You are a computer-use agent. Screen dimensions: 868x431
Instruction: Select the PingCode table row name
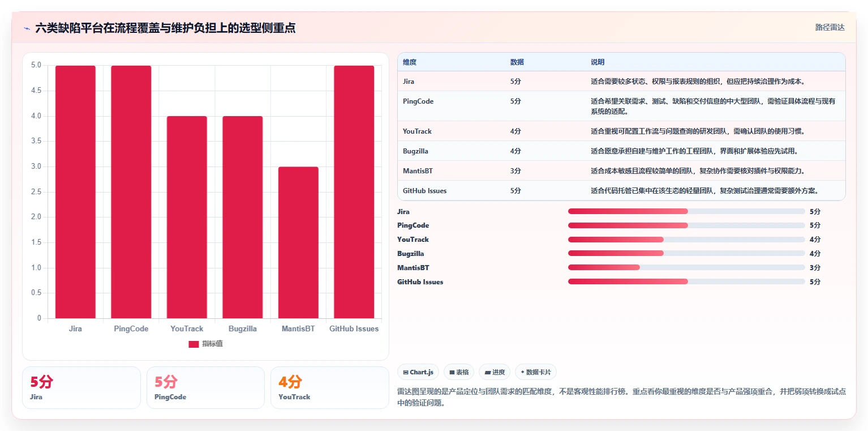point(418,101)
